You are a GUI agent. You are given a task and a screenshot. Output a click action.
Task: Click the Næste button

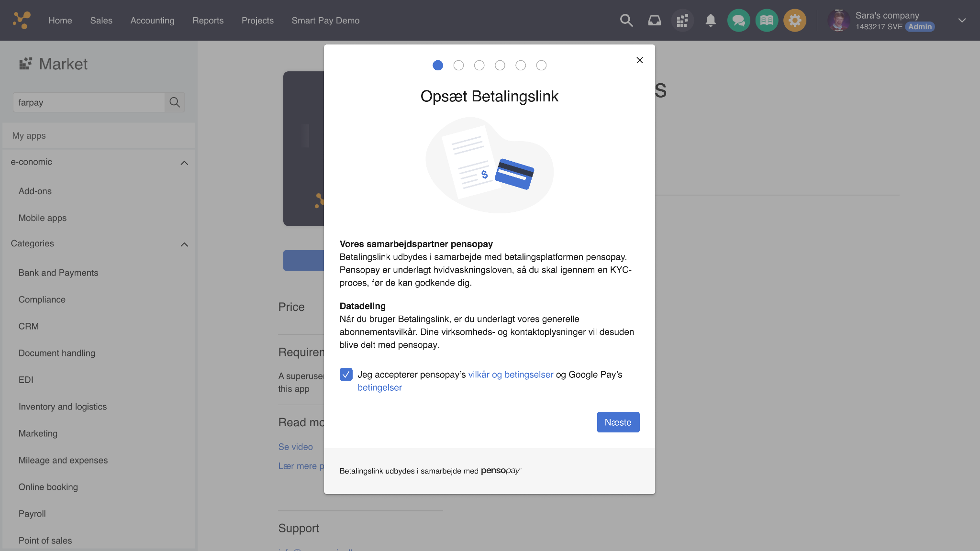618,422
